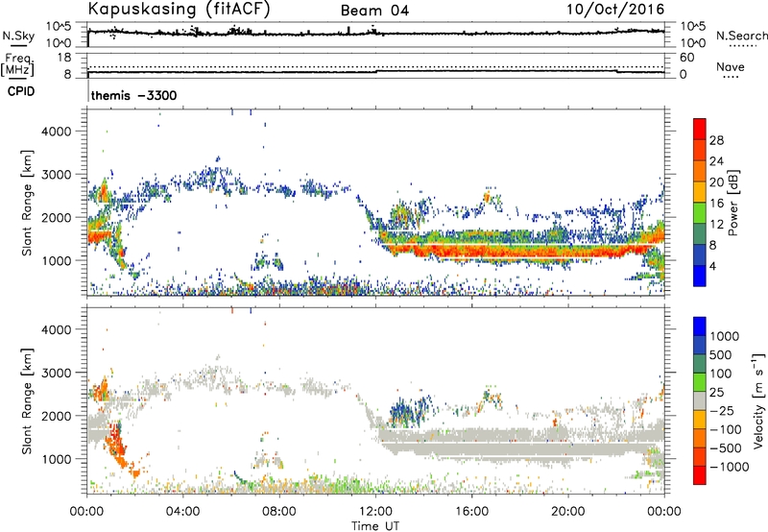Click the 'Beam 04' label
Image resolution: width=768 pixels, height=532 pixels.
tap(374, 11)
